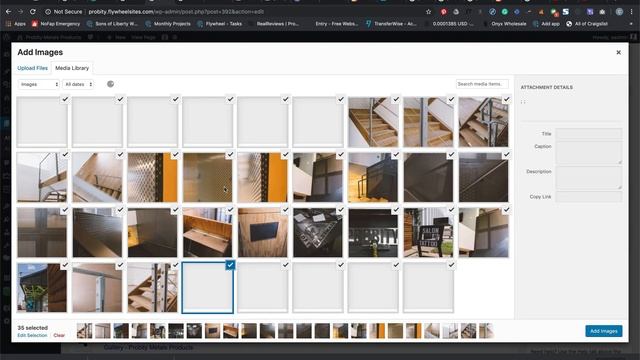The width and height of the screenshot is (640, 360).
Task: Bookmark this page with the star icon
Action: pos(428,12)
